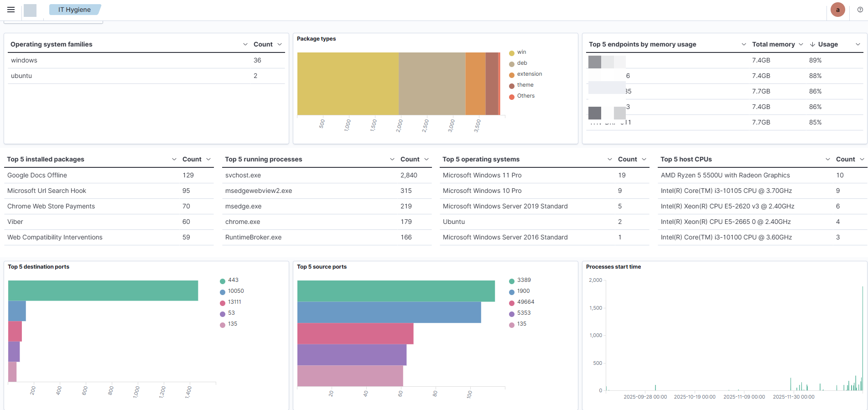Click the sort arrow beside Usage column
This screenshot has width=868, height=410.
(x=812, y=44)
